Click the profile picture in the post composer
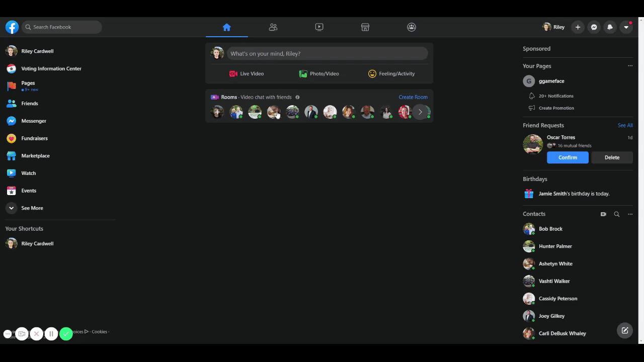The width and height of the screenshot is (644, 362). pyautogui.click(x=217, y=54)
